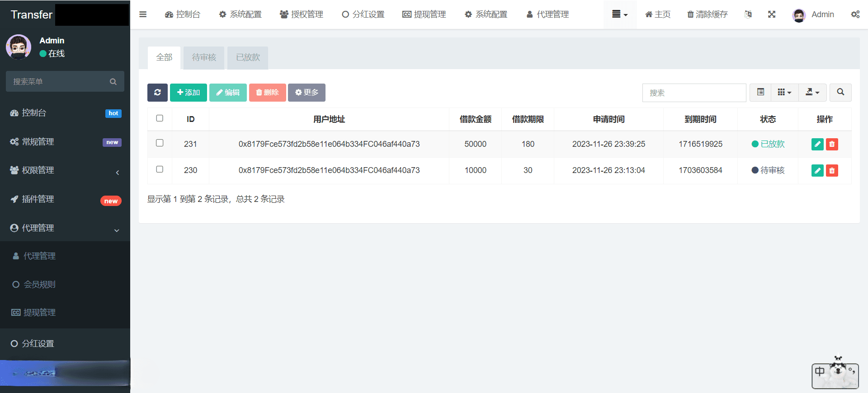
Task: Delete record 230 using red trash icon
Action: 832,170
